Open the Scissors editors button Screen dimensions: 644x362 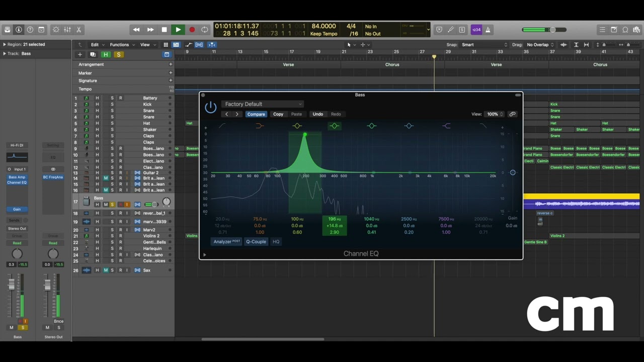(78, 30)
